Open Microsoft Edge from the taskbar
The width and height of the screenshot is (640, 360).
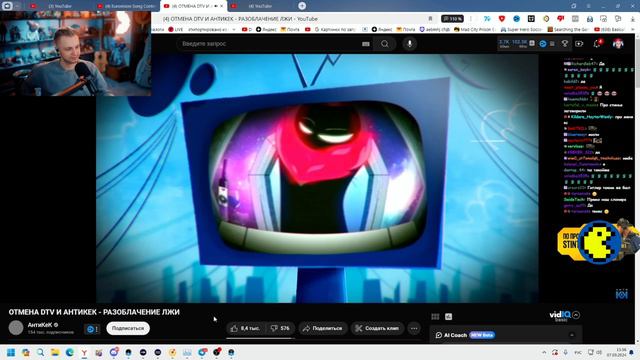(69, 352)
